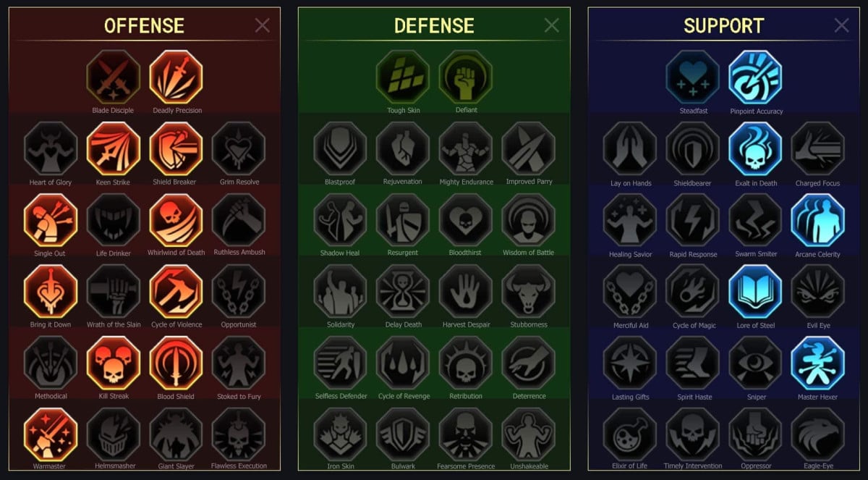Select the Whirlwind of Death mastery
The width and height of the screenshot is (868, 480).
pos(176,219)
